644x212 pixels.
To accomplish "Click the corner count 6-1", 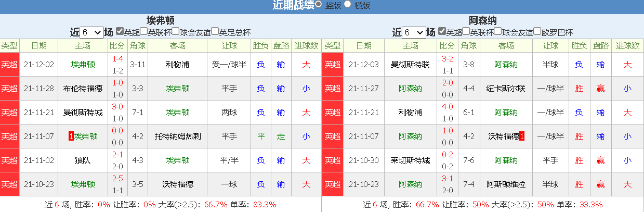I will pos(469,113).
